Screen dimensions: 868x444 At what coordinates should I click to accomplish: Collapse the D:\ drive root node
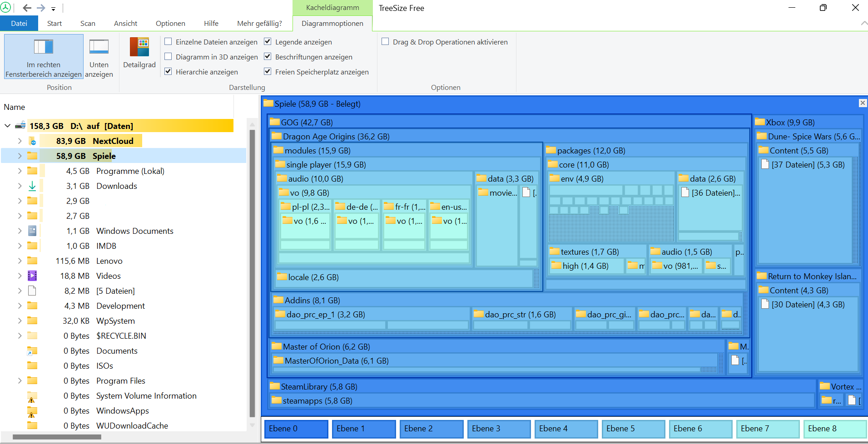click(8, 126)
